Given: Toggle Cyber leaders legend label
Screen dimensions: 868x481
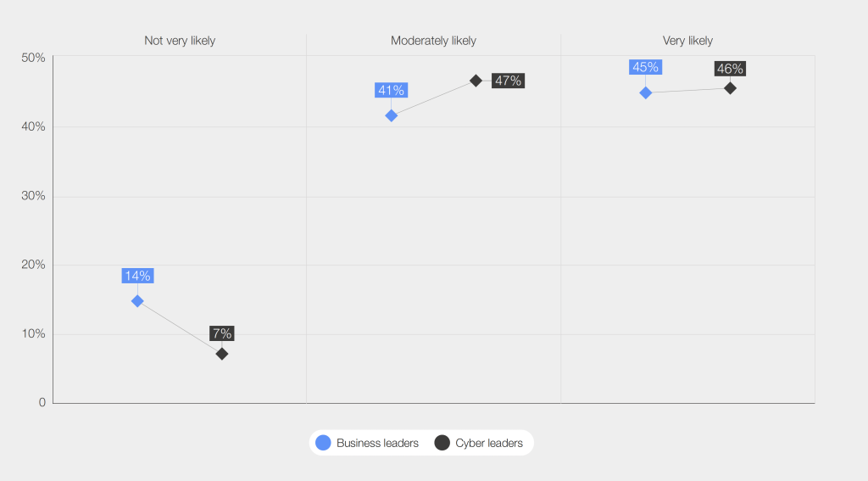Looking at the screenshot, I should click(489, 443).
